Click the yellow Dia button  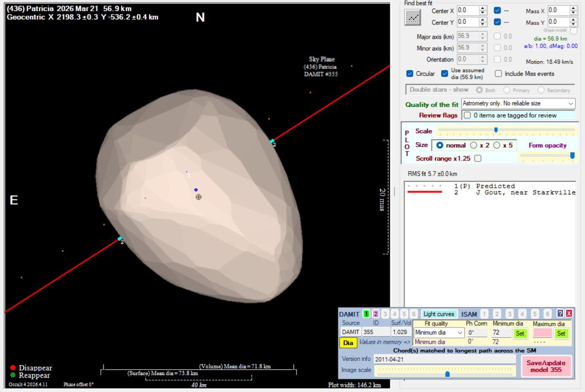click(348, 343)
